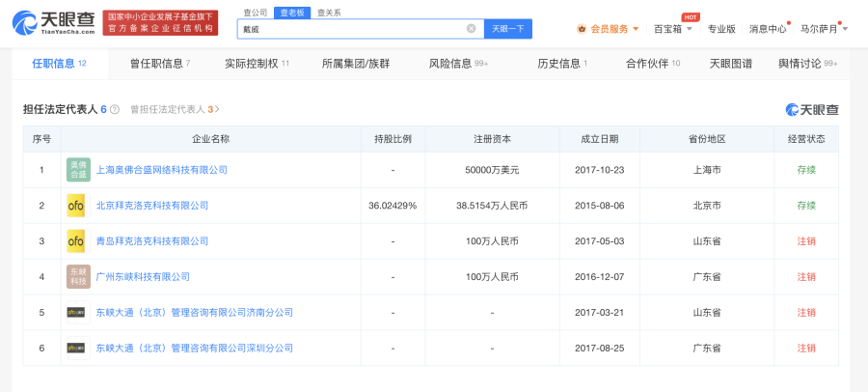Click the logo for 东峡大通 济南分公司
This screenshot has height=392, width=868.
click(x=76, y=313)
